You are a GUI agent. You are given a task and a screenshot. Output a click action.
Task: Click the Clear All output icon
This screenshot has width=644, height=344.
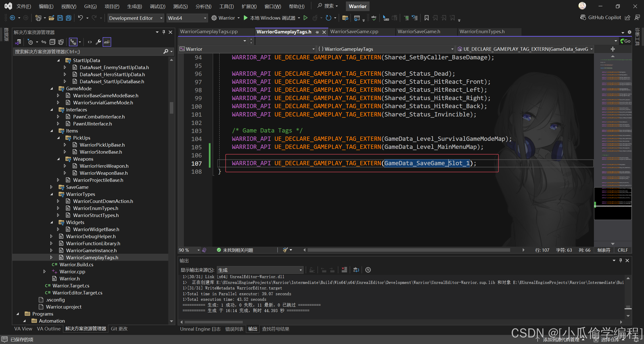[344, 270]
